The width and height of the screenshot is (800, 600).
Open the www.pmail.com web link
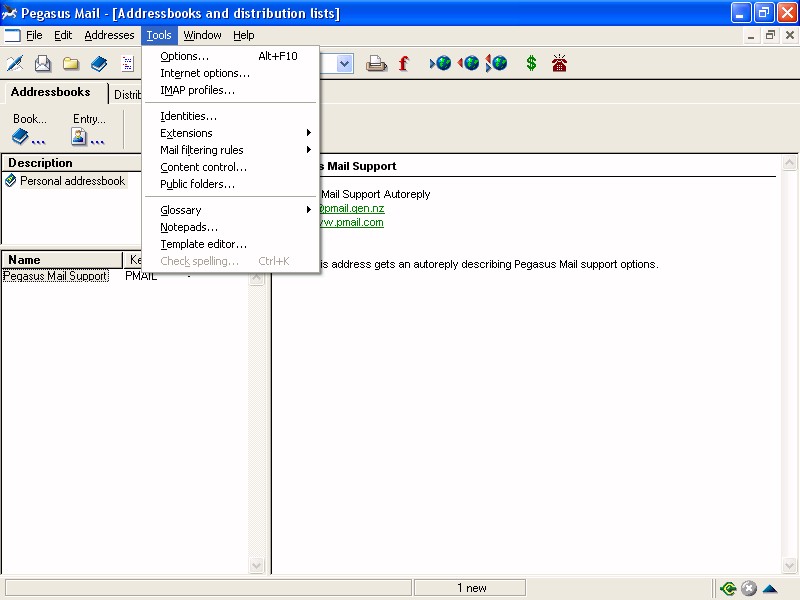[x=352, y=222]
